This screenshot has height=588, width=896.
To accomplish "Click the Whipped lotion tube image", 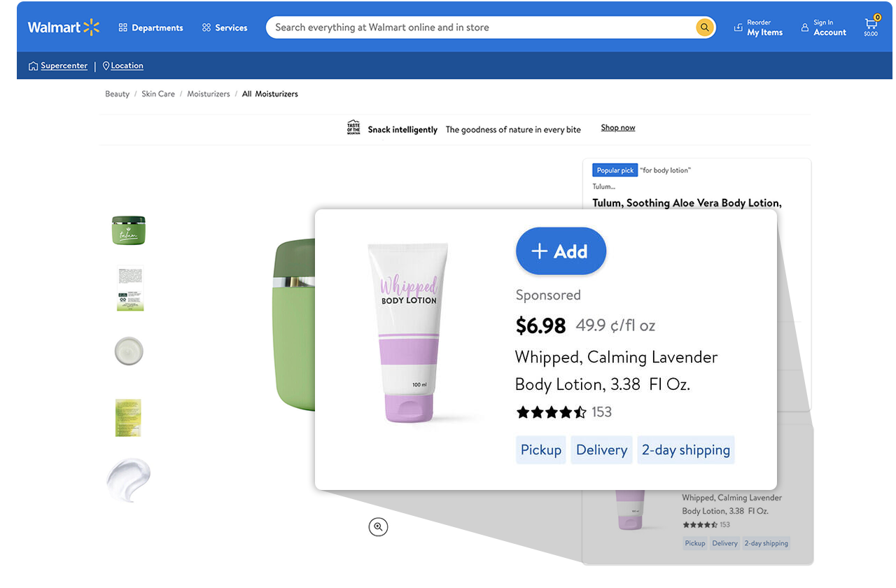I will pos(409,332).
